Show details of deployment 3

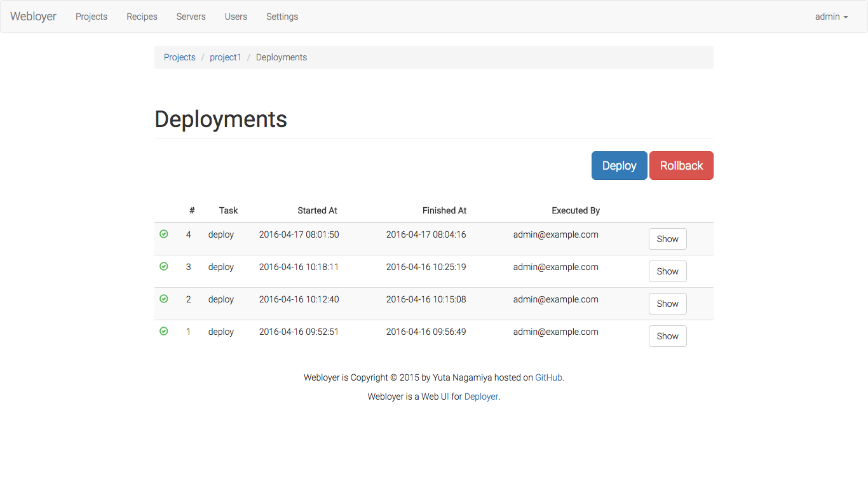click(x=668, y=271)
